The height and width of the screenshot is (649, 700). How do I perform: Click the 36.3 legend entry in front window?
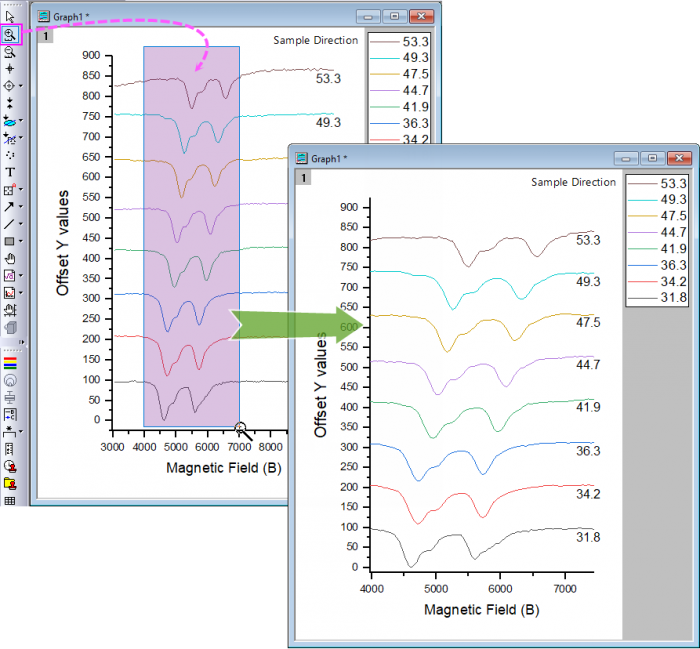pyautogui.click(x=657, y=265)
